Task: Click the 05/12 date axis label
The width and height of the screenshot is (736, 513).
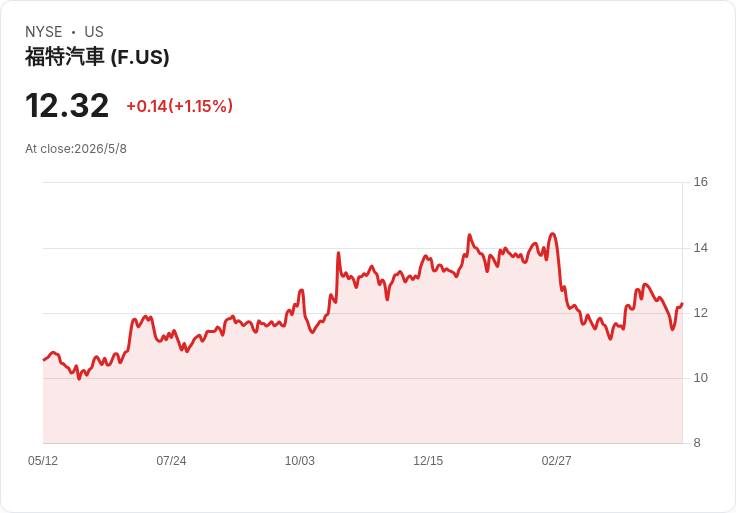Action: pyautogui.click(x=43, y=460)
